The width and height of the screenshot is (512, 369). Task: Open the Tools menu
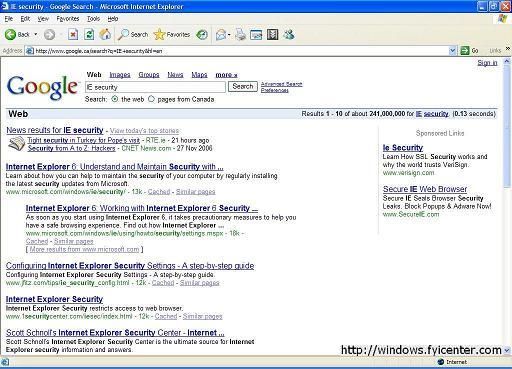pyautogui.click(x=93, y=19)
